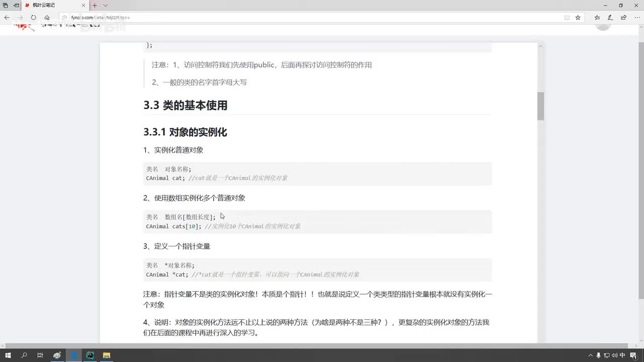Open the Favorites hub icon

click(597, 17)
